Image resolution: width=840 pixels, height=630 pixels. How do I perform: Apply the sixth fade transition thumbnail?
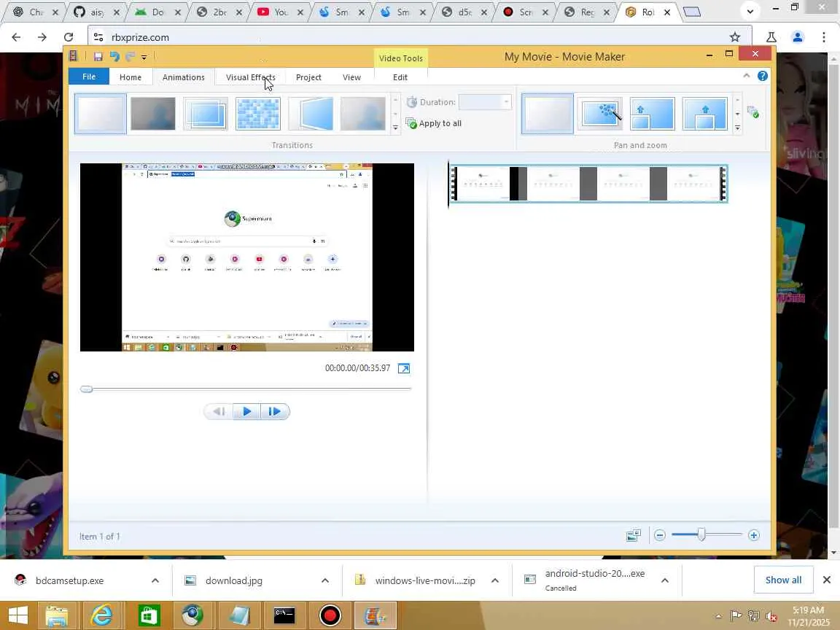(362, 114)
